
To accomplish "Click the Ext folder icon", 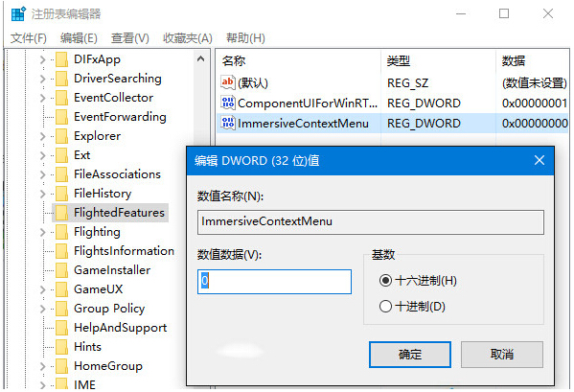I will pyautogui.click(x=61, y=155).
